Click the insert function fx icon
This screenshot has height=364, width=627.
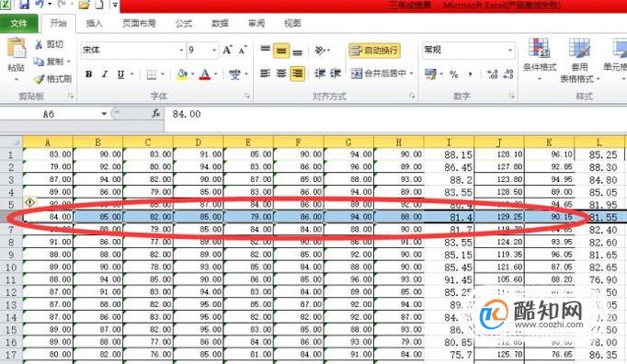[x=156, y=114]
